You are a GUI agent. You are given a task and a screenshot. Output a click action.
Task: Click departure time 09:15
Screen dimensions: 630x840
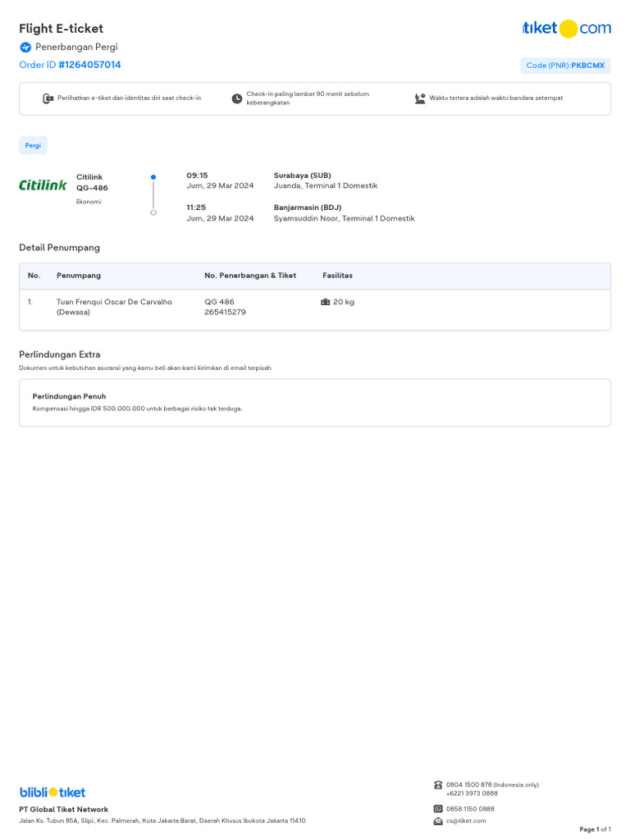197,176
